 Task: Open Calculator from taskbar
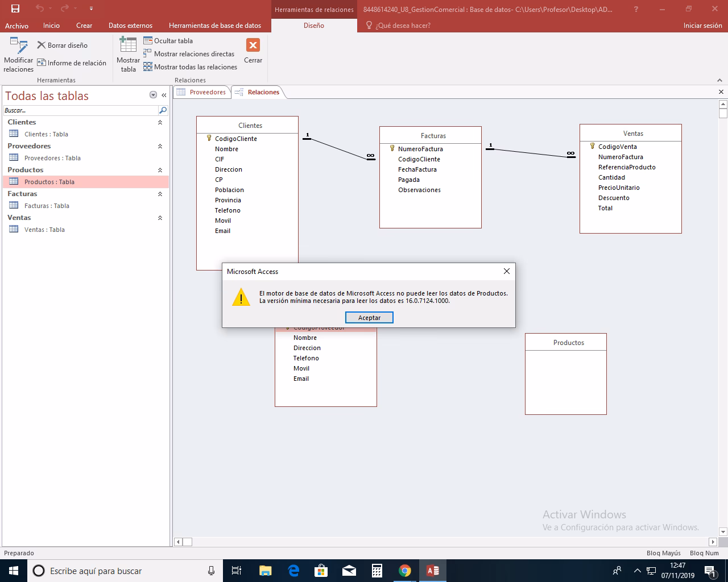[x=377, y=571]
